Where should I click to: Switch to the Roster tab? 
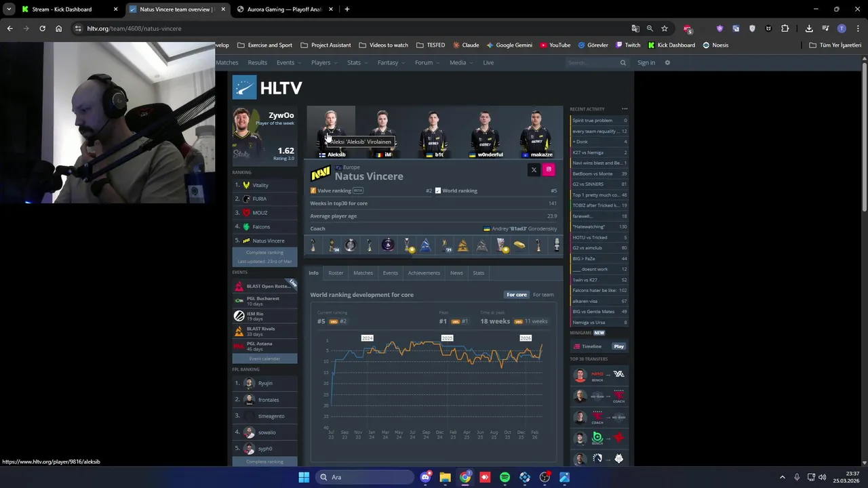coord(336,272)
